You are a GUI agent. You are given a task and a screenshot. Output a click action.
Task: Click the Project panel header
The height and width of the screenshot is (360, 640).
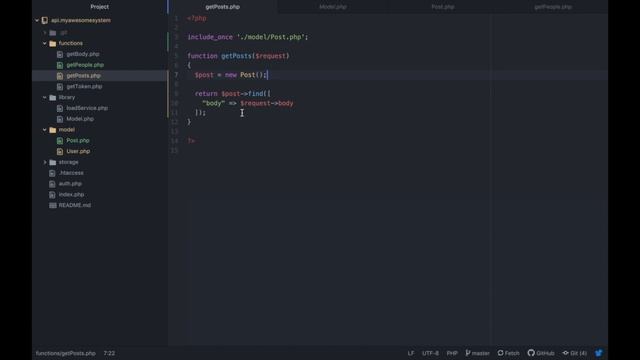100,7
